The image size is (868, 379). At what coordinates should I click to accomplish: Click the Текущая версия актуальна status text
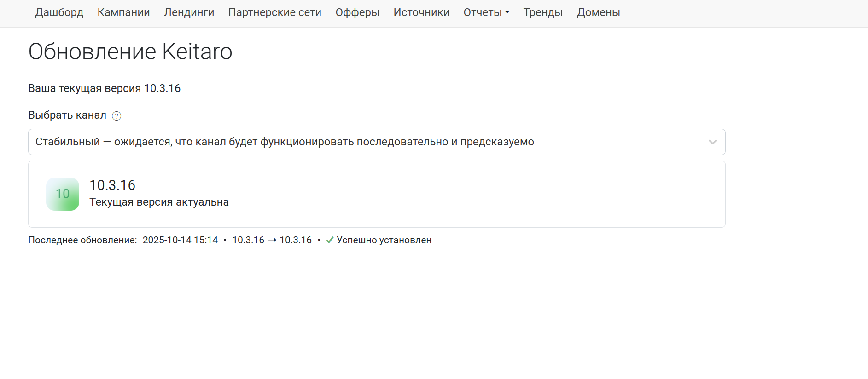159,202
